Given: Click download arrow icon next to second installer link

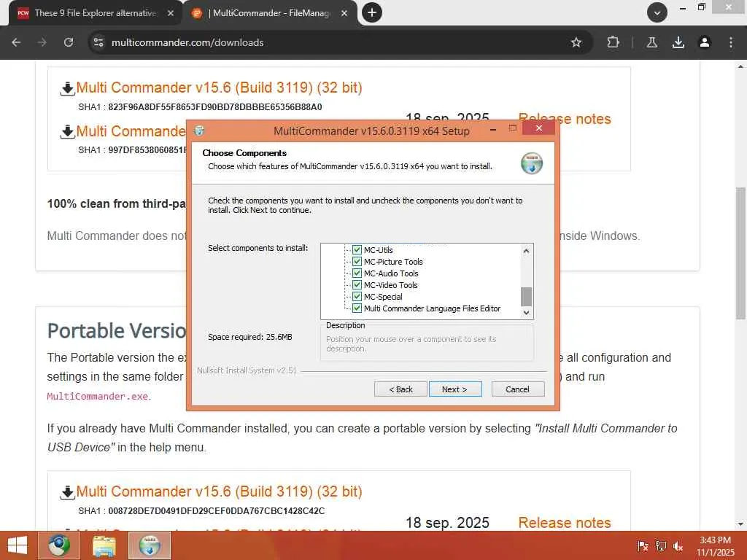Looking at the screenshot, I should [x=67, y=132].
